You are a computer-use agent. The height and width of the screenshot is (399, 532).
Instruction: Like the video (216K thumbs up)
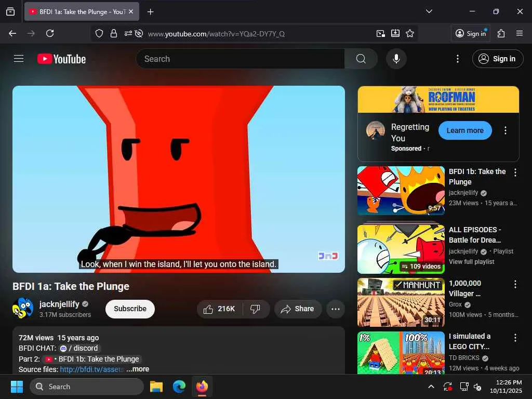(x=219, y=309)
